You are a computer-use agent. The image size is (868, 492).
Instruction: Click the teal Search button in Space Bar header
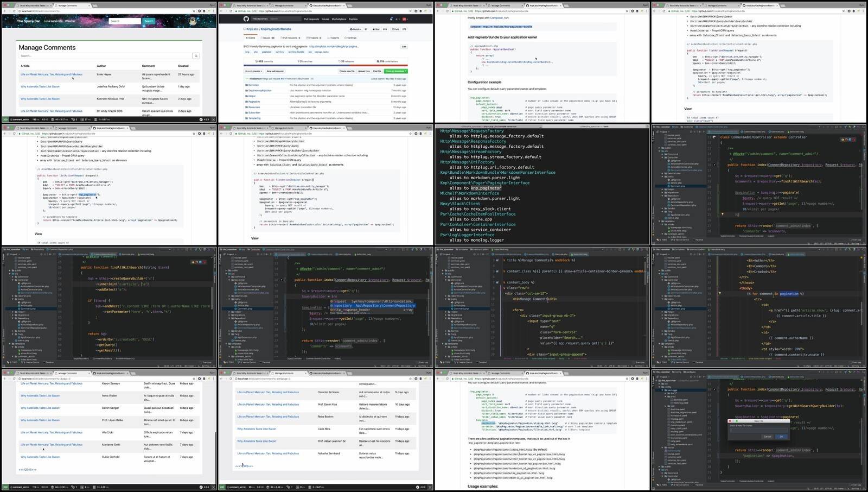[x=149, y=21]
